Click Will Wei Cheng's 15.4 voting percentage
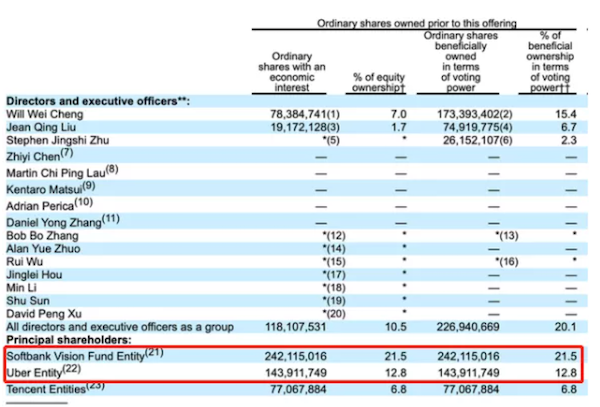The width and height of the screenshot is (600, 407). 566,114
